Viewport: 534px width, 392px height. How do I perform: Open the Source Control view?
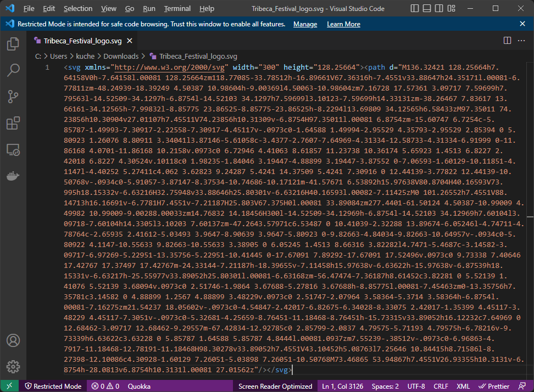tap(13, 97)
